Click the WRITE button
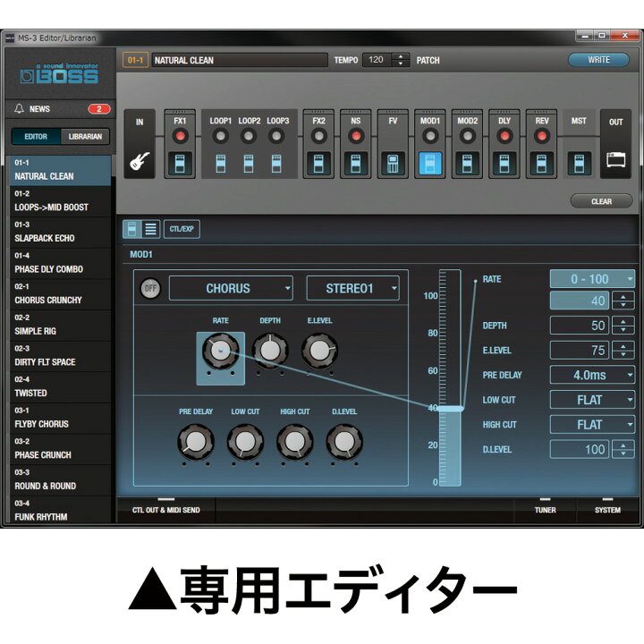644x644 pixels. click(x=598, y=60)
